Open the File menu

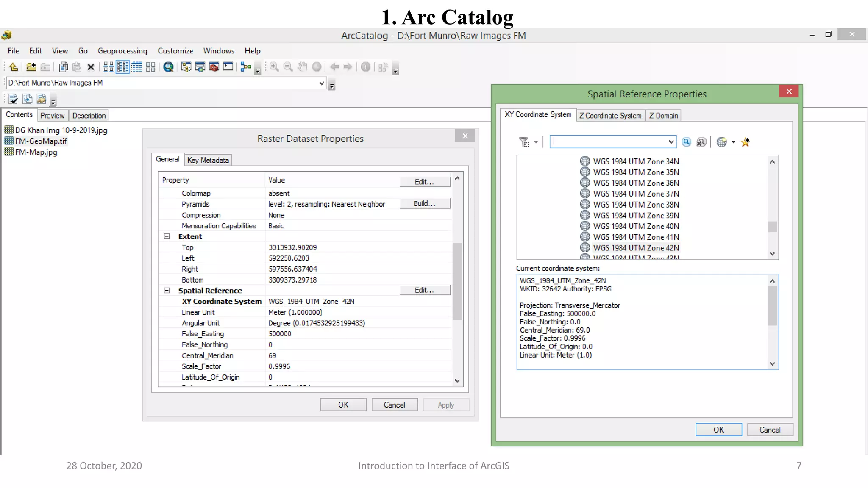[x=13, y=51]
